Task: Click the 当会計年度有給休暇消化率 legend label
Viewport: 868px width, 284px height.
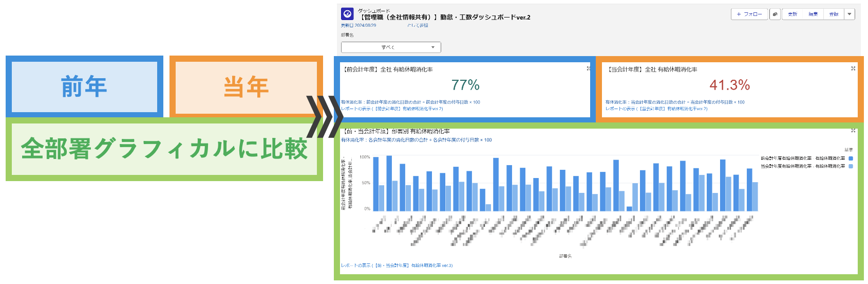Action: 803,166
